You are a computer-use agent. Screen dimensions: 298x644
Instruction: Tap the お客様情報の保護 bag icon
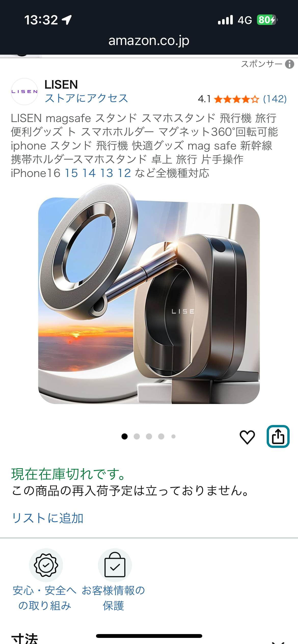coord(115,565)
